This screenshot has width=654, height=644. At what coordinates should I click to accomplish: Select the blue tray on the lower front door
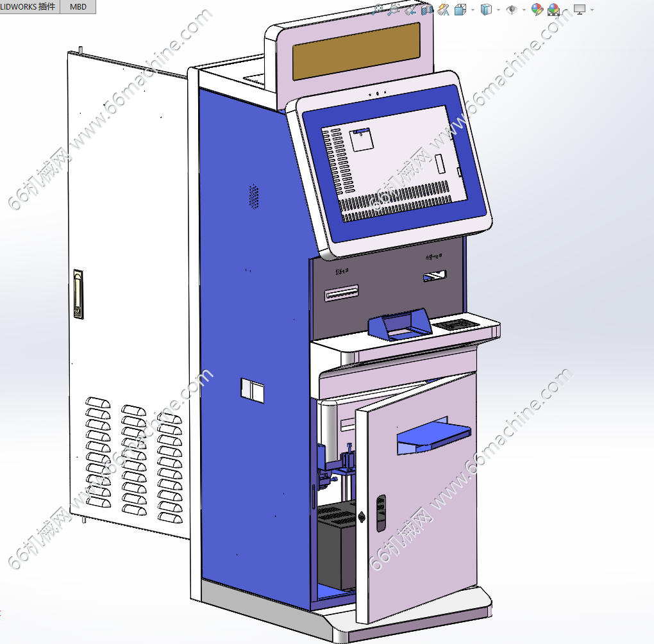(434, 436)
